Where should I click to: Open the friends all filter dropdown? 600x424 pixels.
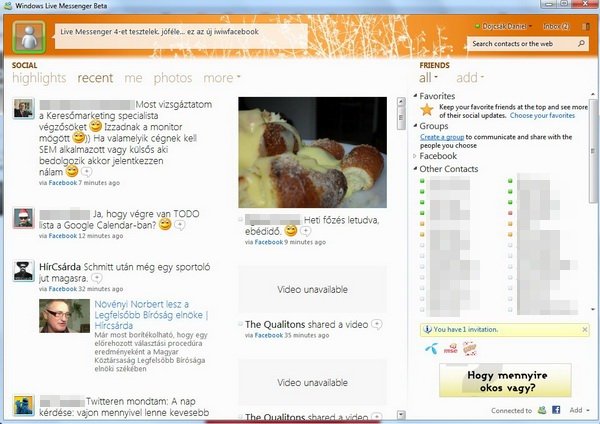pyautogui.click(x=429, y=78)
